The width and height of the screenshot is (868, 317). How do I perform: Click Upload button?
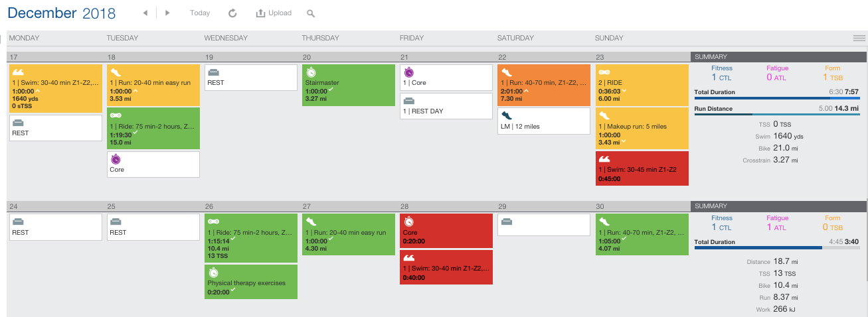274,13
